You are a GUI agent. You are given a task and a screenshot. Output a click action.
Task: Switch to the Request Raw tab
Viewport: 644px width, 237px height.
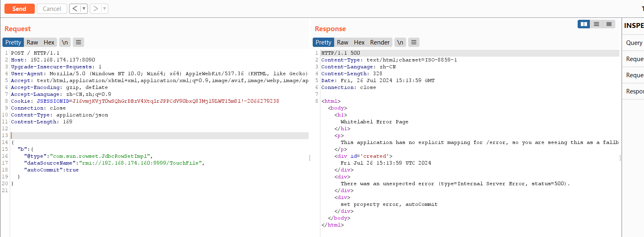[32, 42]
